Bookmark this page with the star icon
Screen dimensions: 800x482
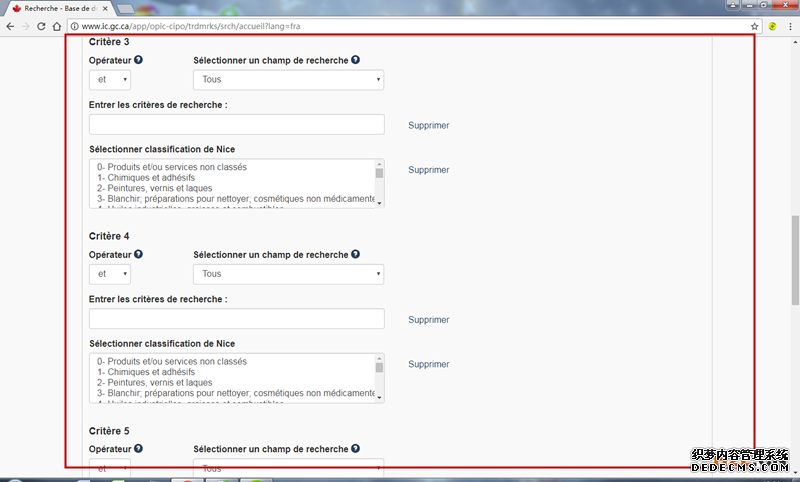(755, 25)
